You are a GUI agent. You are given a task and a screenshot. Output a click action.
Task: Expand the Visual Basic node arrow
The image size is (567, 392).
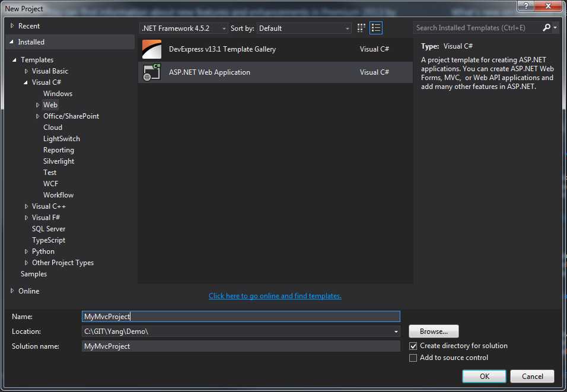[x=26, y=71]
